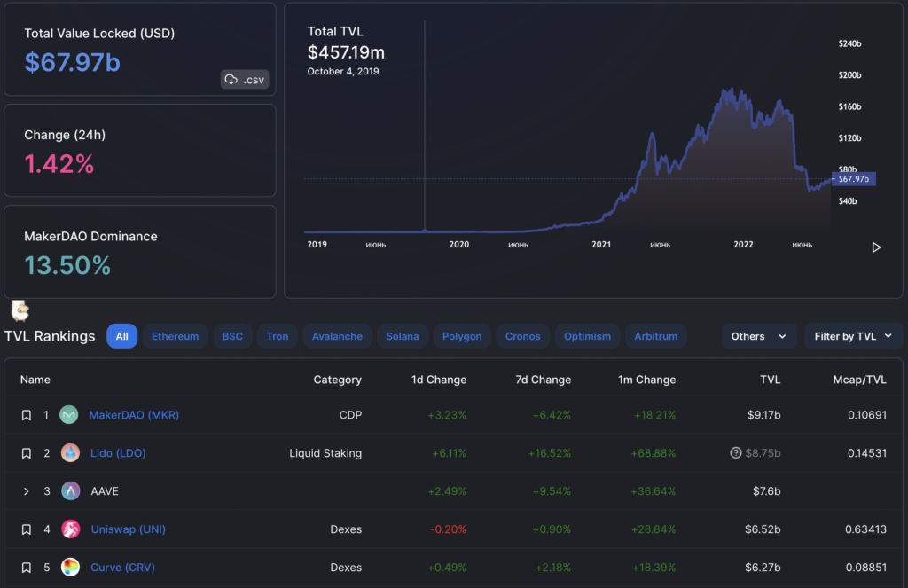Click the Name column header
Screen dimensions: 908x588
(35, 379)
